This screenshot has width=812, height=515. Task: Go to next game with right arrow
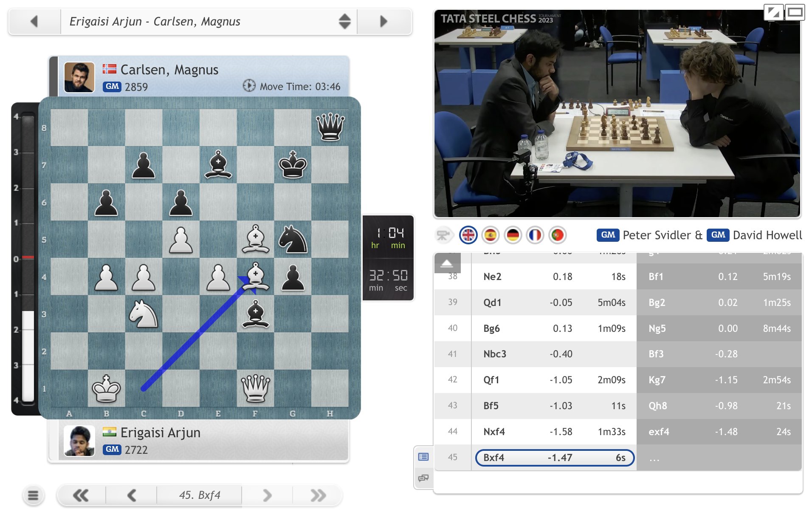pos(383,21)
